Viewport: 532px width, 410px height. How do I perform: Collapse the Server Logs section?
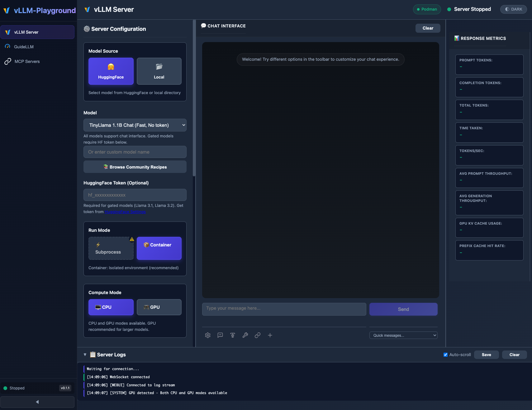[x=85, y=355]
